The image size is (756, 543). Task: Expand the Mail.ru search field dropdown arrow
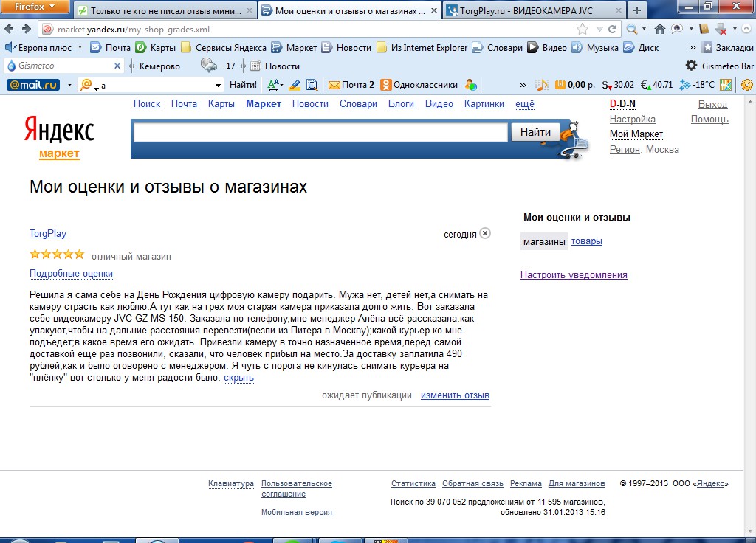[x=218, y=86]
